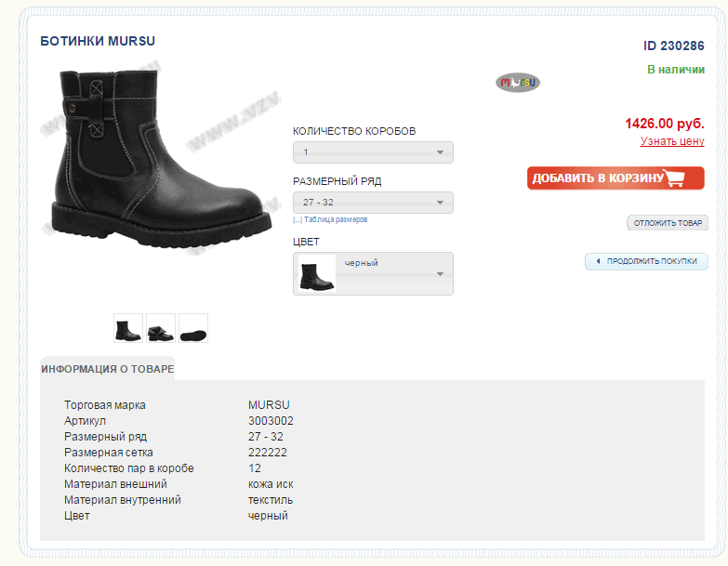
Task: Click the large boot product image
Action: (x=161, y=159)
